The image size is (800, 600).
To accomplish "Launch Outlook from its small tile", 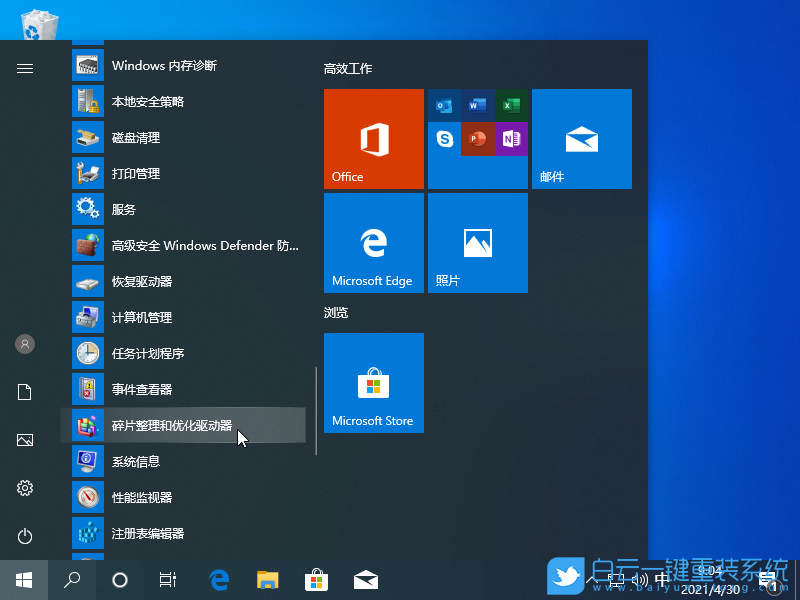I will [x=446, y=105].
